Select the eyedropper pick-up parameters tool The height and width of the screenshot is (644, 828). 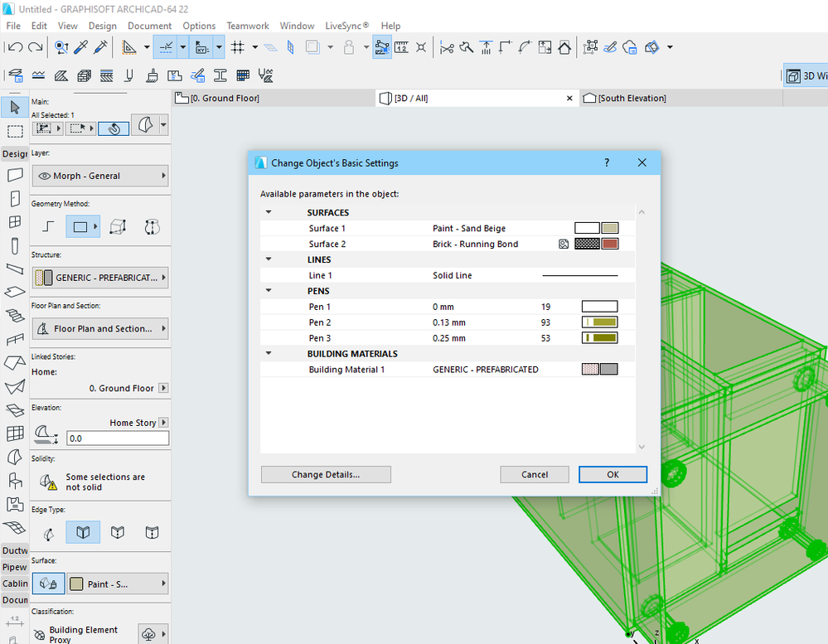pyautogui.click(x=81, y=47)
